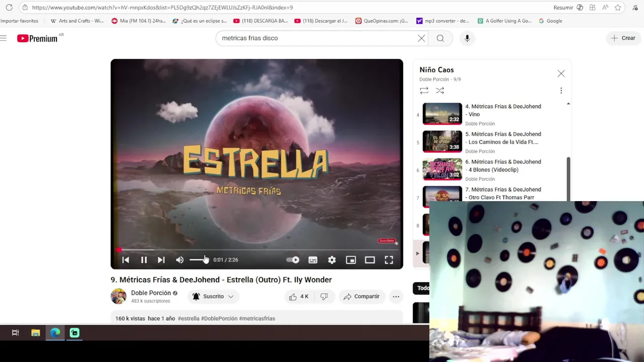Toggle playlist loop
The height and width of the screenshot is (362, 644).
424,90
